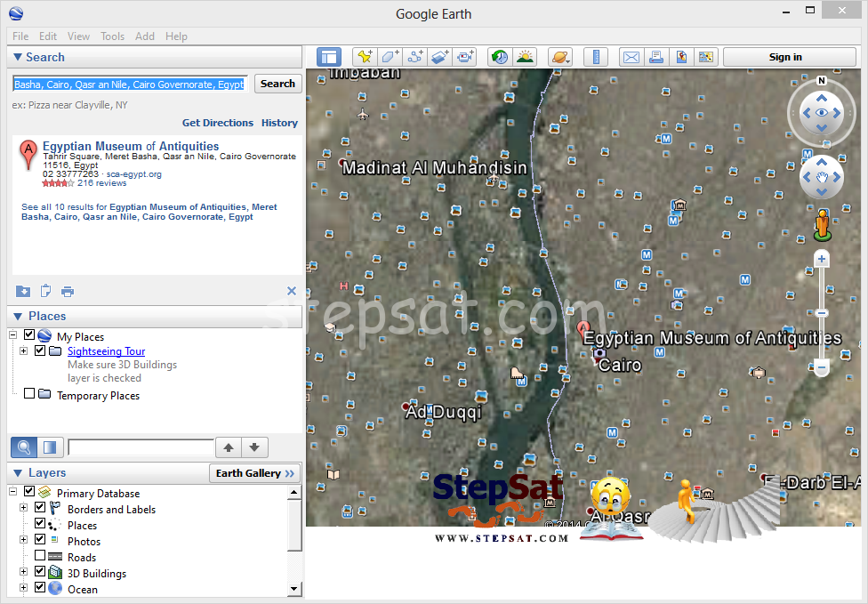Image resolution: width=868 pixels, height=604 pixels.
Task: Click the Add Placemark pushpin icon
Action: 364,57
